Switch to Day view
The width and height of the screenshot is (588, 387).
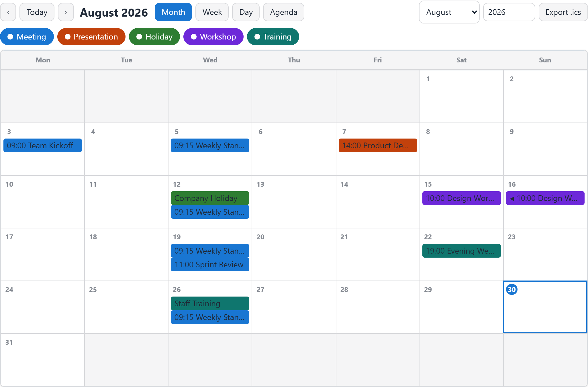246,12
